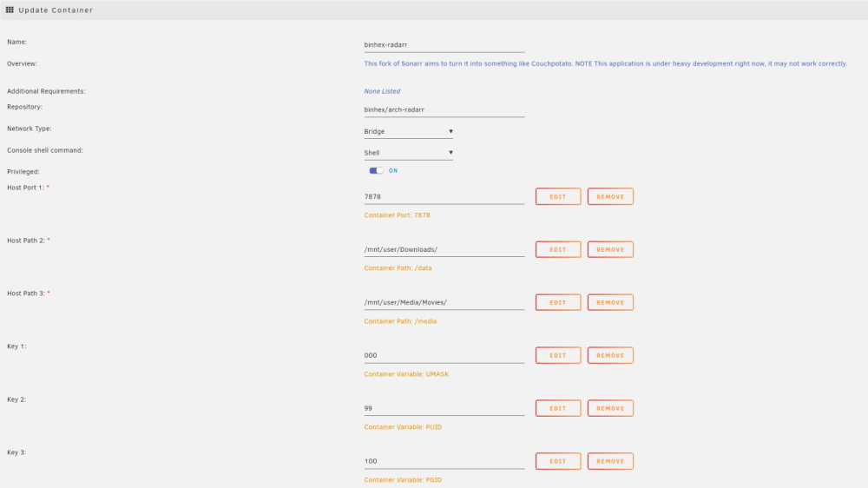Screen dimensions: 868x488
Task: Click the Key 2 field with 99
Action: point(444,408)
